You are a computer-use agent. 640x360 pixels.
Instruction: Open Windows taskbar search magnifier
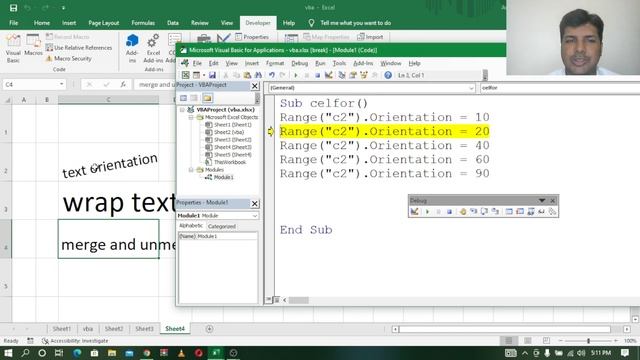25,353
